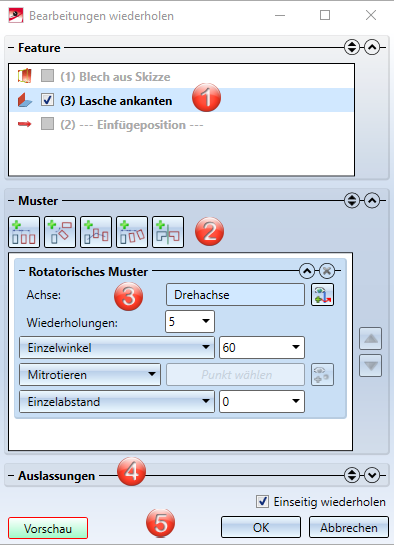Screen dimensions: 394x545
Task: Select the (1) Blech aus Skizze row
Action: point(182,76)
